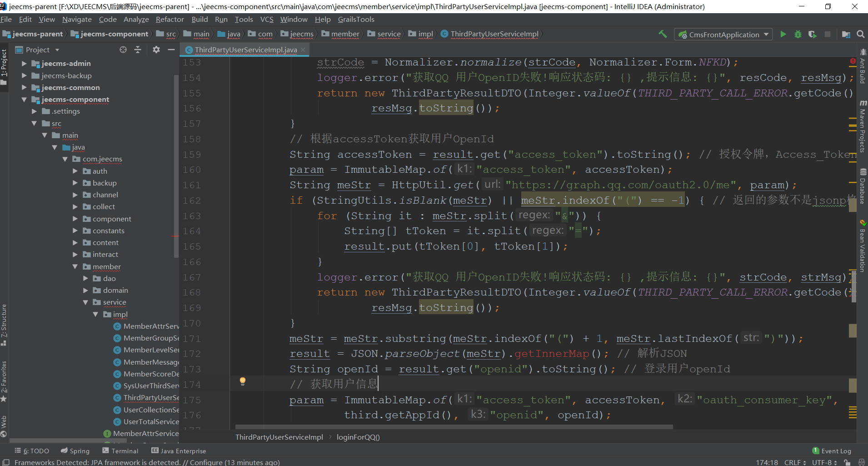Screen dimensions: 868x466
Task: Open the Terminal tool window
Action: [x=120, y=451]
